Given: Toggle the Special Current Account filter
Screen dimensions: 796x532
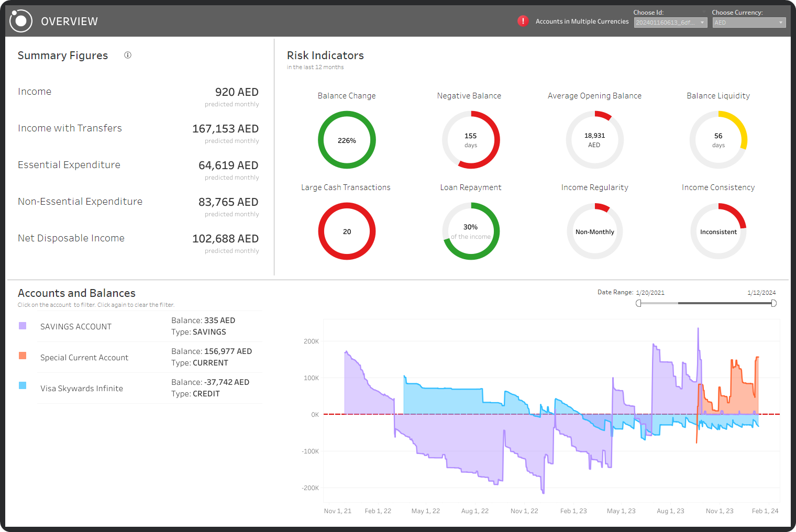Looking at the screenshot, I should (84, 357).
